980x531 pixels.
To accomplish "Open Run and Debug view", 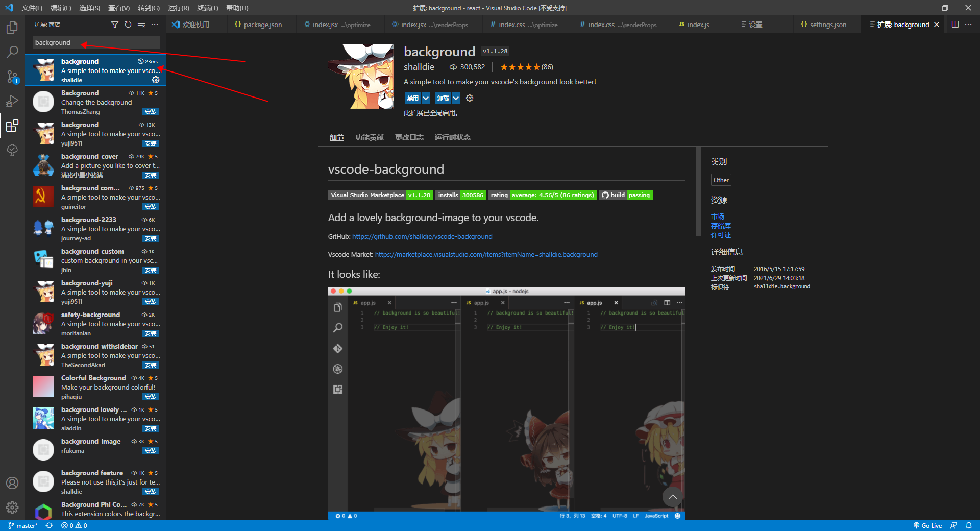I will point(12,101).
